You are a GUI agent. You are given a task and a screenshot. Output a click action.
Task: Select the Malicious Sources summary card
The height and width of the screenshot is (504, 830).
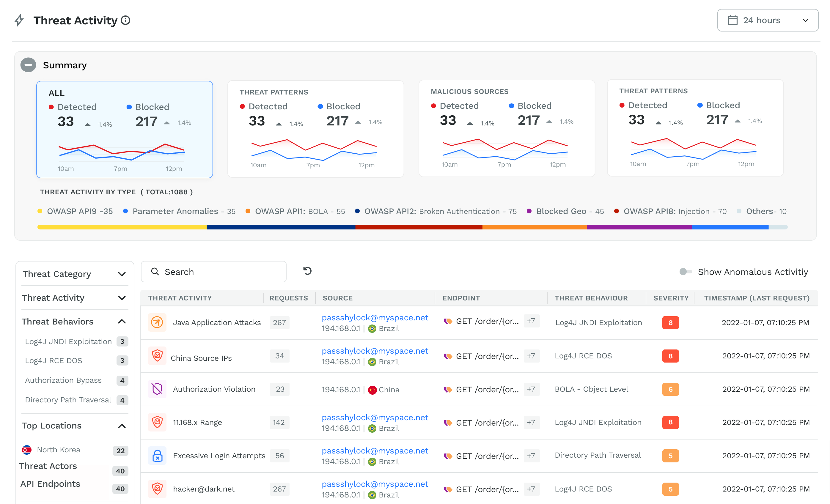pos(506,128)
